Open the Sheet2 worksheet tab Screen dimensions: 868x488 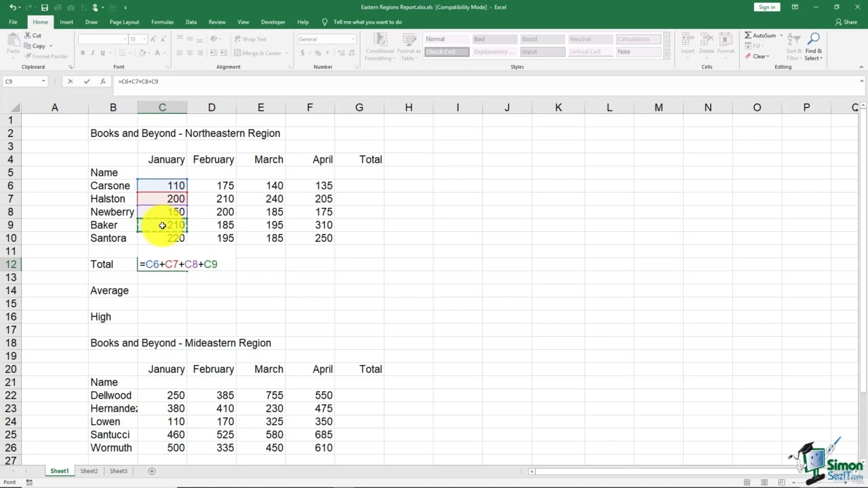(89, 471)
